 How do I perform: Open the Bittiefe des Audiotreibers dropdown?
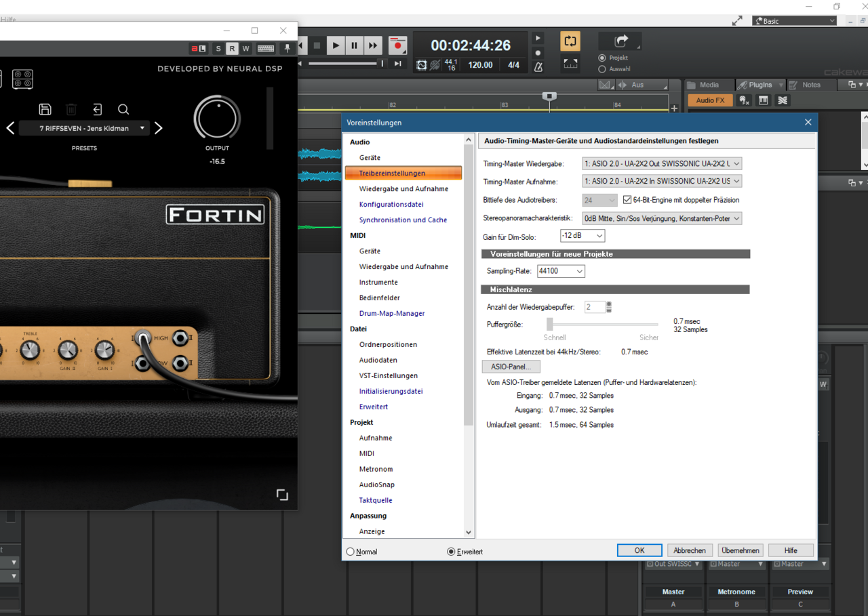tap(599, 200)
